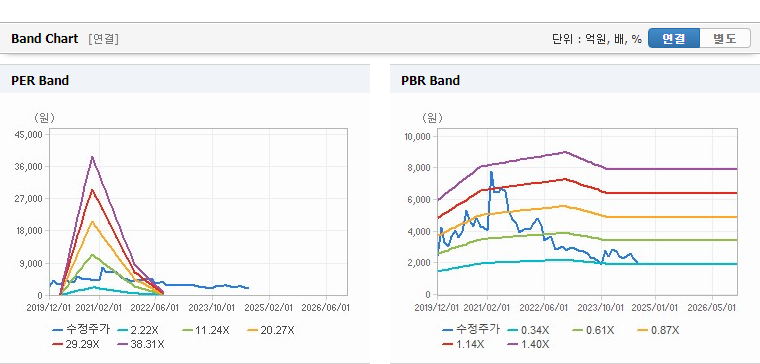The height and width of the screenshot is (364, 760).
Task: Toggle the 1.14X red legend entry
Action: 462,344
